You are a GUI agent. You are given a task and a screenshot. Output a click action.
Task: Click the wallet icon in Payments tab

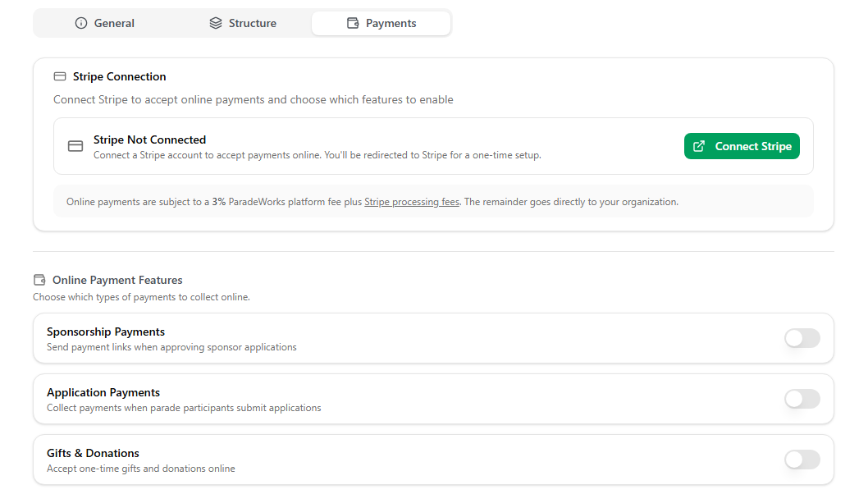[353, 23]
